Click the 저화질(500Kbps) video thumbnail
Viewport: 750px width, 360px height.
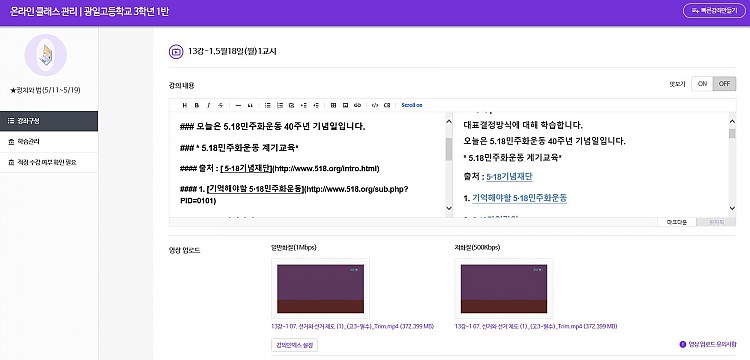coord(504,288)
